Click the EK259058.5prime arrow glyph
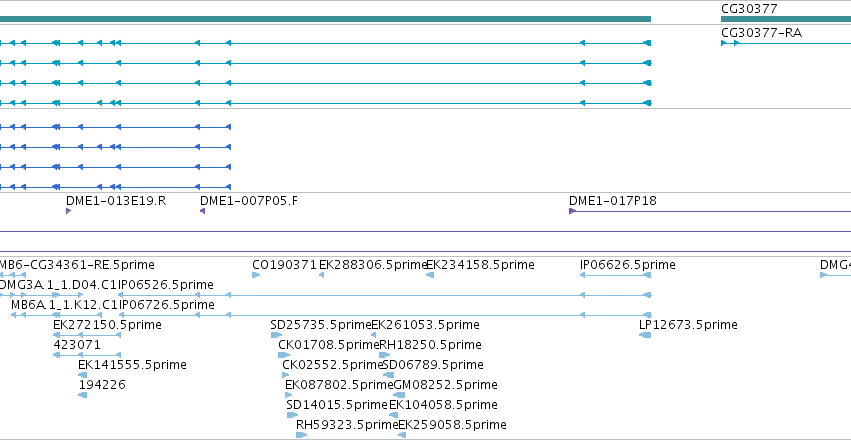This screenshot has height=440, width=851. coord(403,435)
